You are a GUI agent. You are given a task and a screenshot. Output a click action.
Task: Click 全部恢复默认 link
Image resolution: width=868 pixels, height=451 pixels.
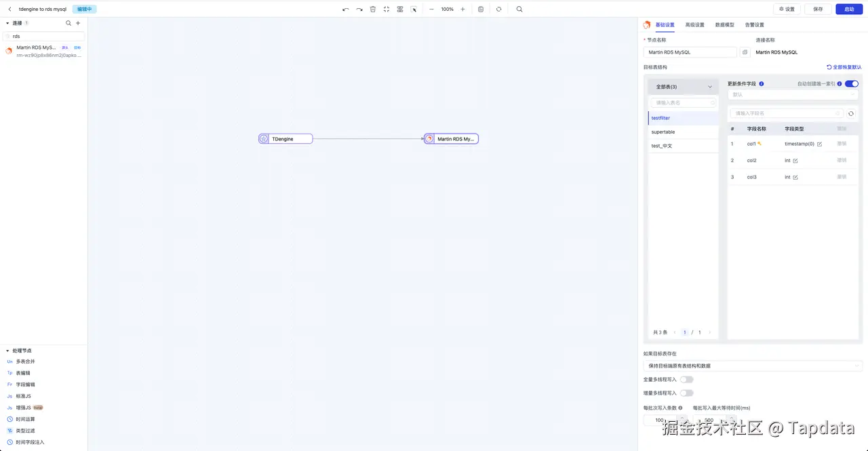844,67
